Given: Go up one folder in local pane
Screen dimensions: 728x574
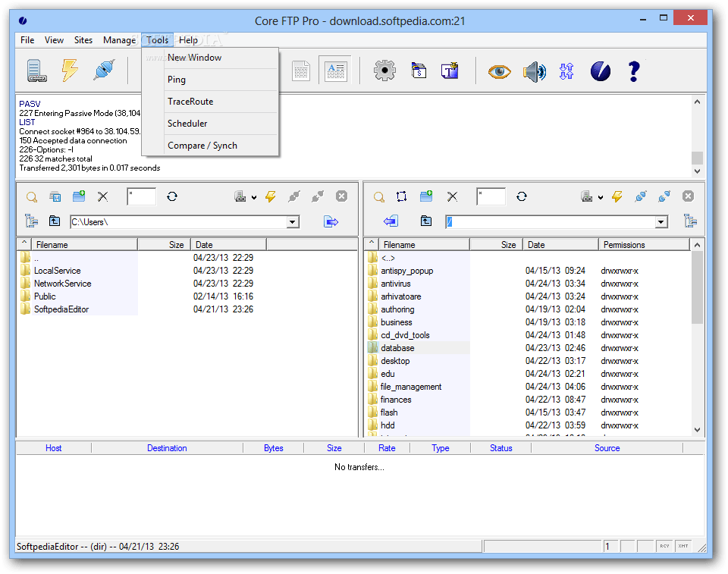Looking at the screenshot, I should (x=55, y=221).
